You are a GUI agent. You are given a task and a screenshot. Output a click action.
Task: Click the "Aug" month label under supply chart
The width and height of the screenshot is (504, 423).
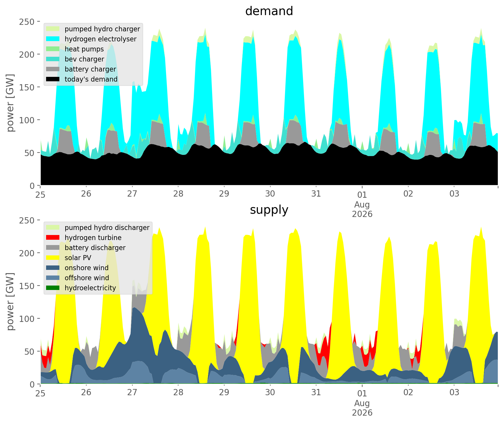[362, 403]
